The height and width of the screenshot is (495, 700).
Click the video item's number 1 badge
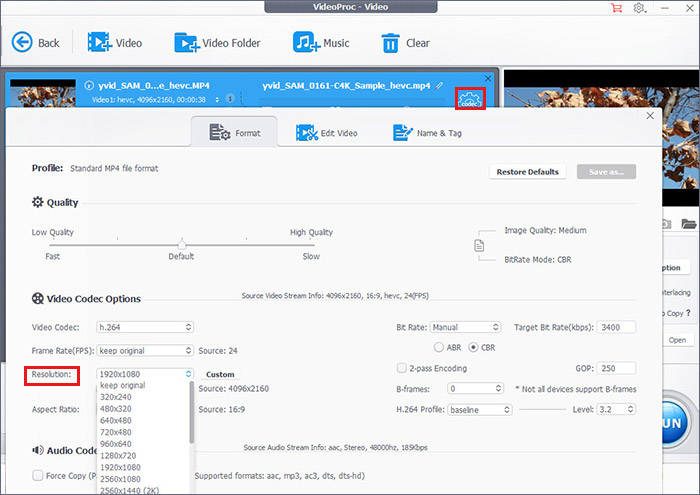[229, 98]
